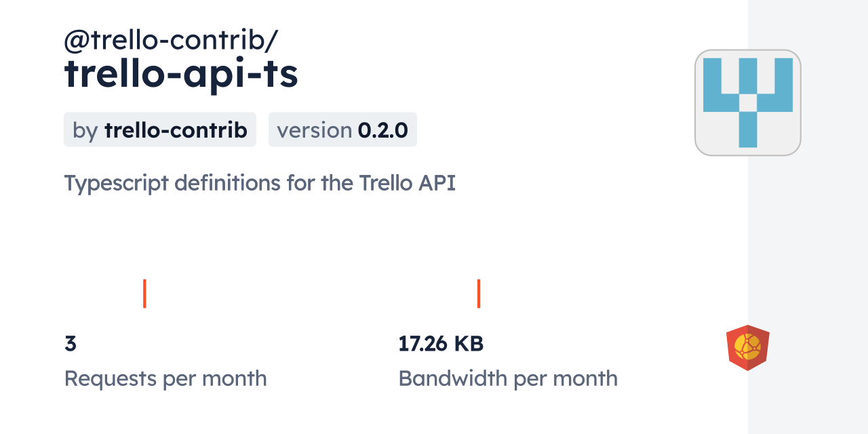The width and height of the screenshot is (868, 434).
Task: Click the "Bandwidth per month" label
Action: [508, 378]
